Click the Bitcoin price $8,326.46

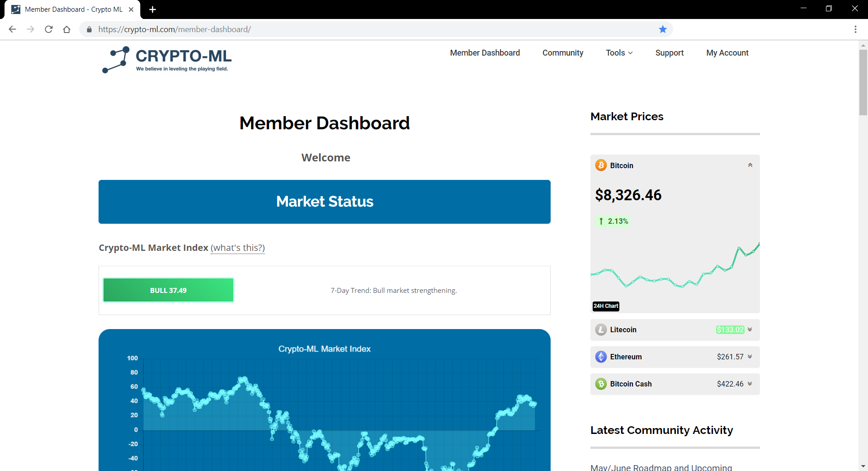(x=628, y=195)
